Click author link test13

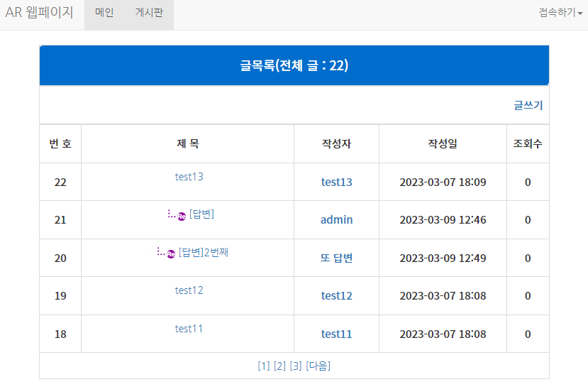[x=336, y=182]
